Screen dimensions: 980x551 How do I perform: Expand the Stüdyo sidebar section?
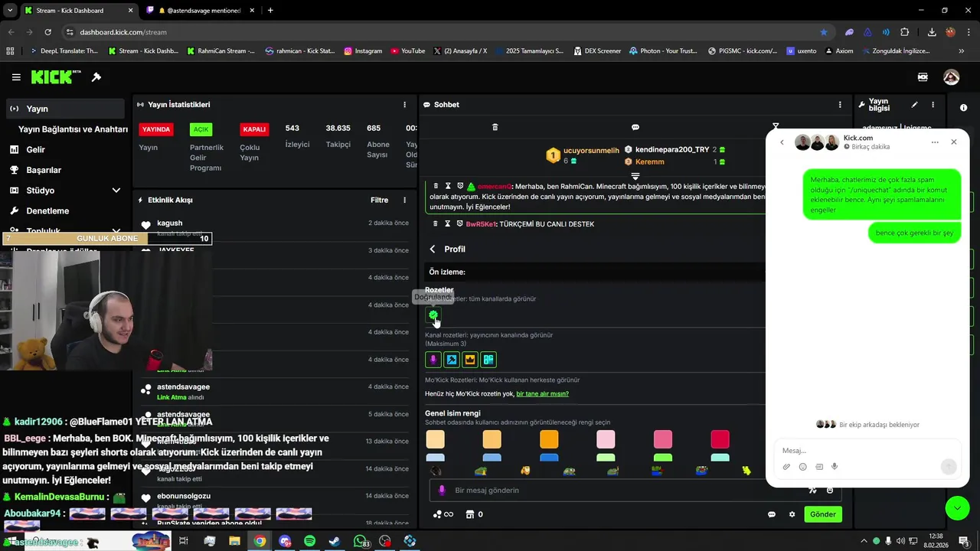[116, 191]
